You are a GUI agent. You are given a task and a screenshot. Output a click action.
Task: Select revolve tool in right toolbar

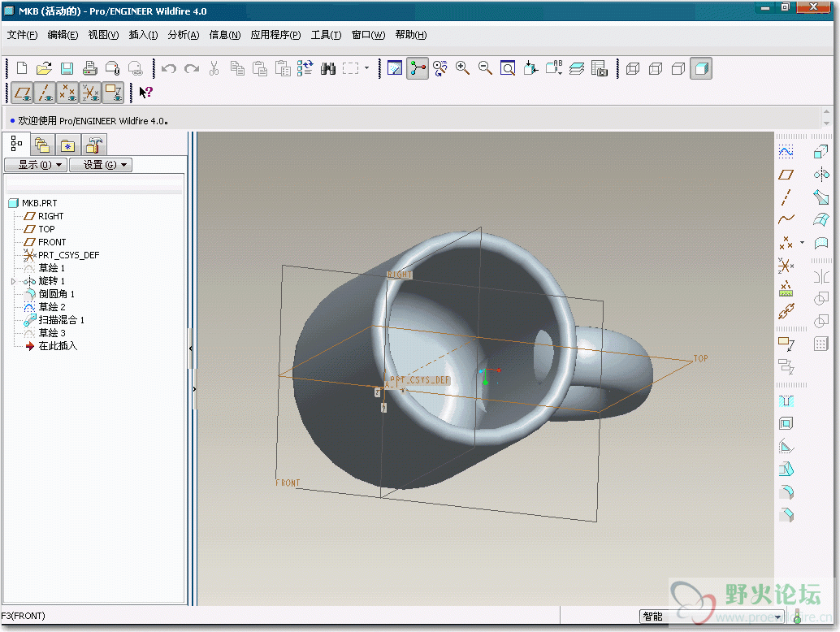[x=821, y=175]
